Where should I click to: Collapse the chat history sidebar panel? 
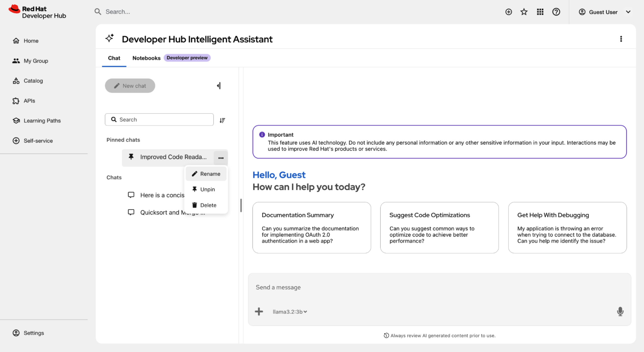219,86
